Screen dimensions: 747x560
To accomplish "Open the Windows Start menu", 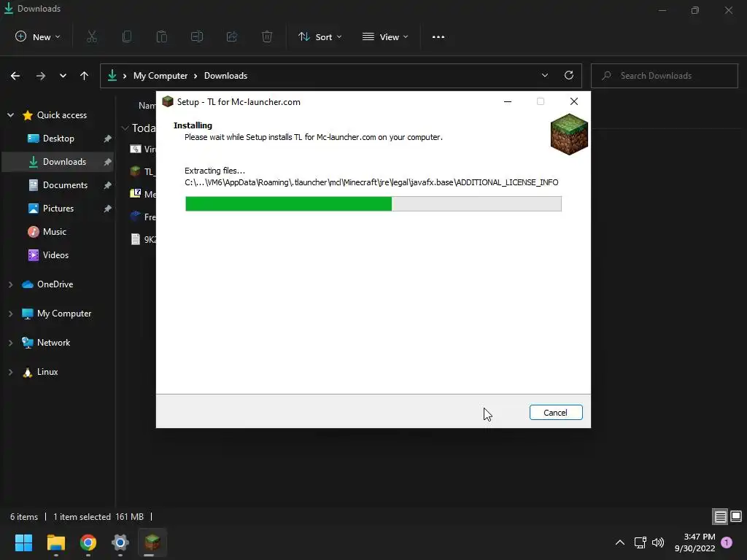I will [23, 542].
